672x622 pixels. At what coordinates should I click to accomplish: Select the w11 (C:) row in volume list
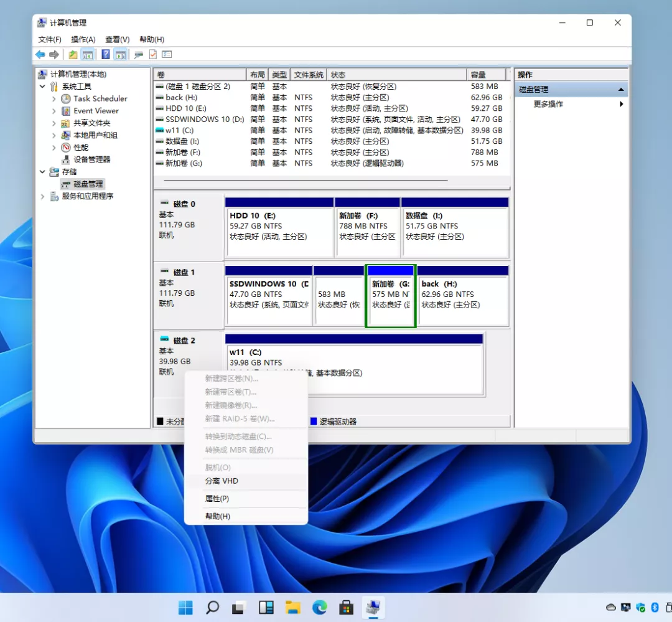click(179, 130)
